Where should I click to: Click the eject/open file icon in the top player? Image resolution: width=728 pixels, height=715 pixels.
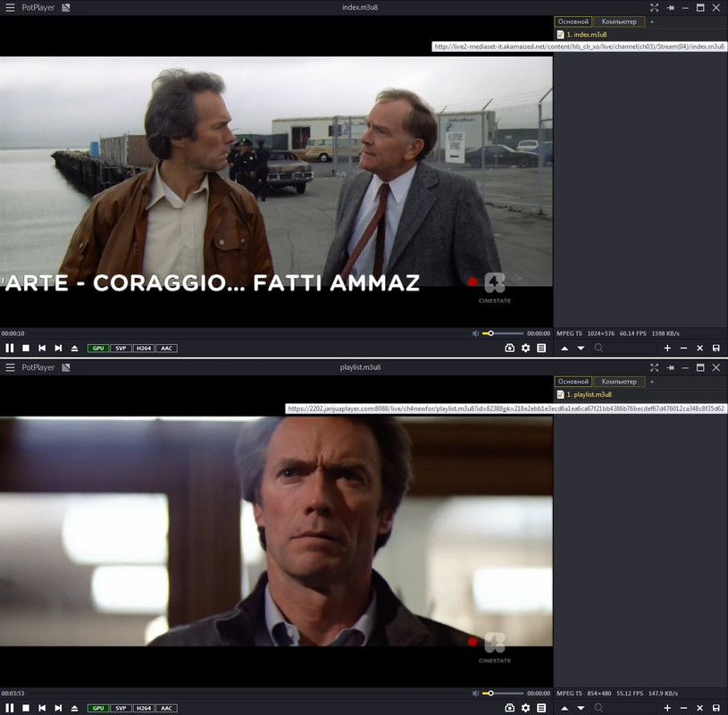[74, 348]
